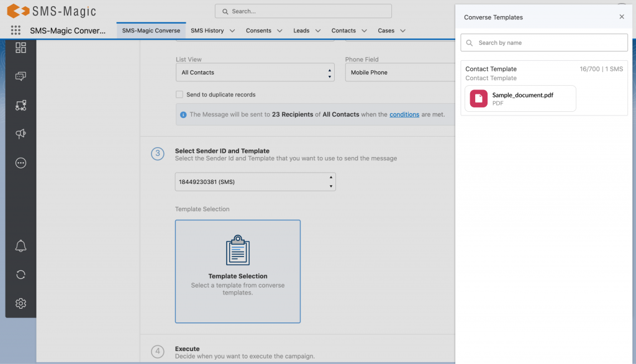Viewport: 636px width, 364px height.
Task: Expand the Consents tab chevron
Action: [279, 31]
